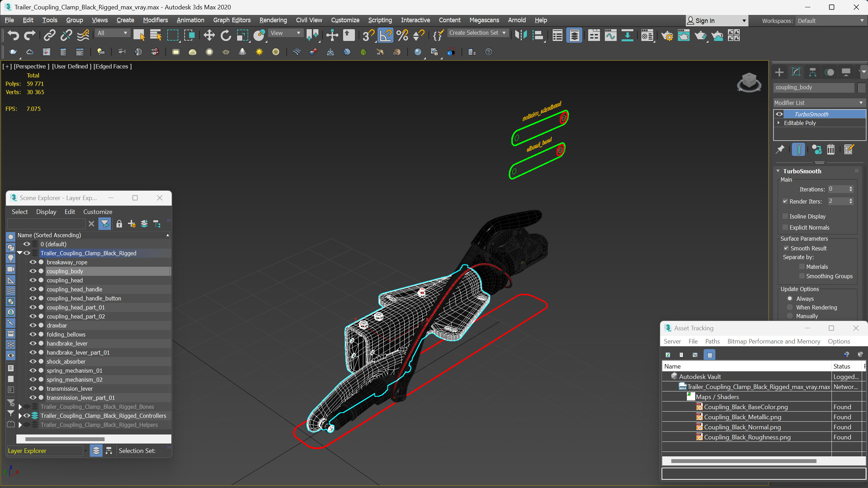The image size is (868, 488).
Task: Open the Rendering menu
Action: coord(273,20)
